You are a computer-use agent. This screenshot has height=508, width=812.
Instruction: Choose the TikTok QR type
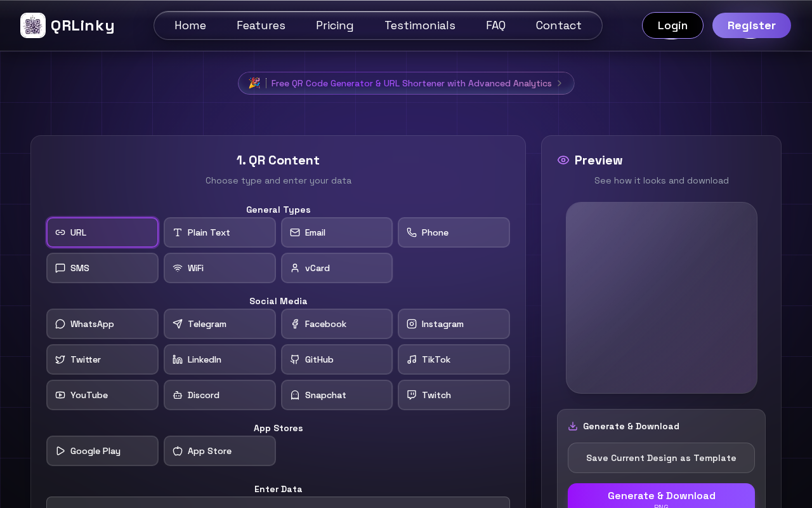[x=454, y=359]
